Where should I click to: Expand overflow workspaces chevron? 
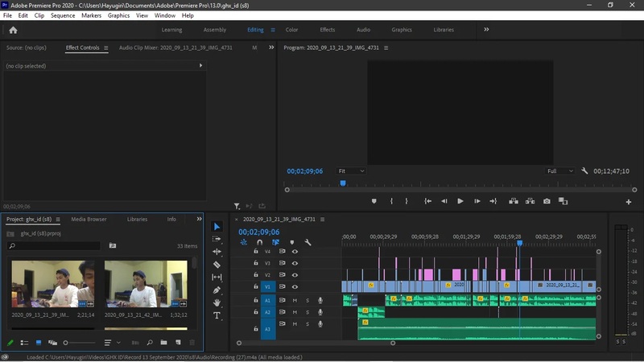[x=486, y=30]
